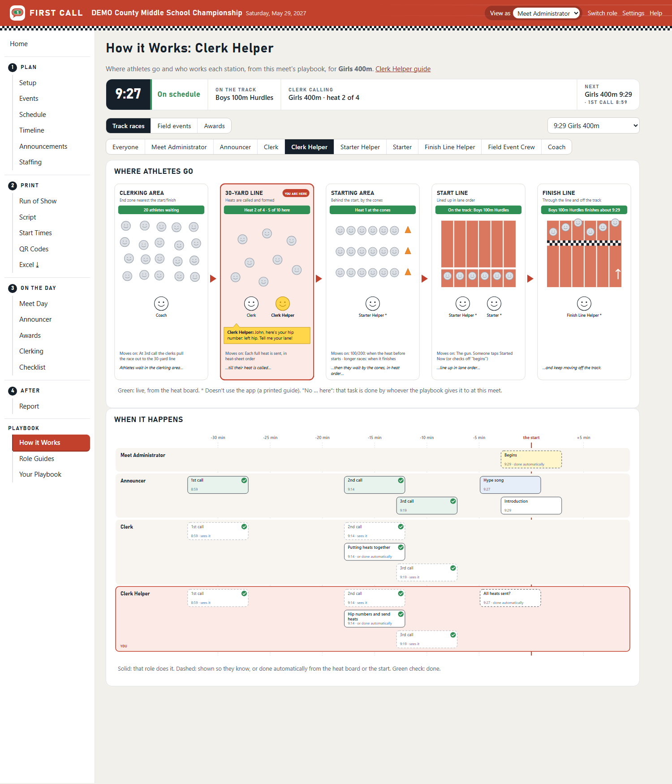This screenshot has height=784, width=672.
Task: Click the Hip numbers and send heats block
Action: [x=375, y=619]
